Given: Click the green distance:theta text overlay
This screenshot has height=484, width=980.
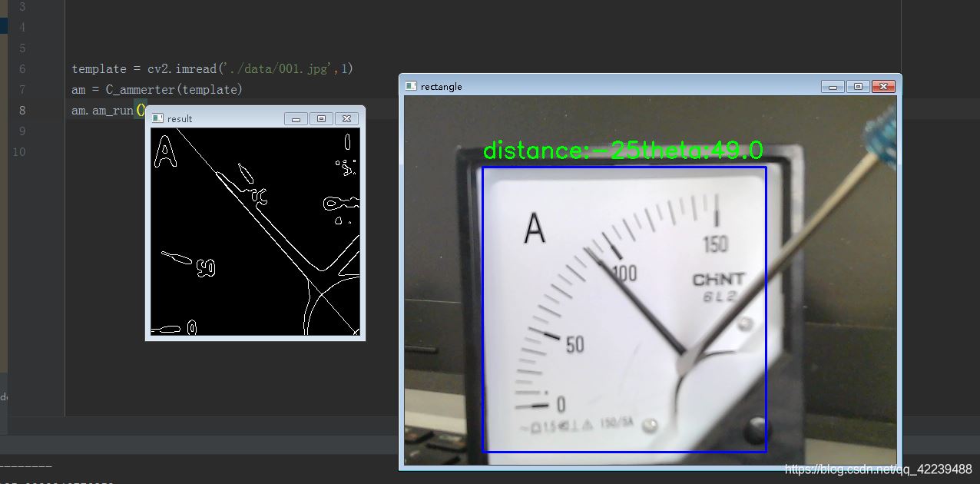Looking at the screenshot, I should point(622,151).
